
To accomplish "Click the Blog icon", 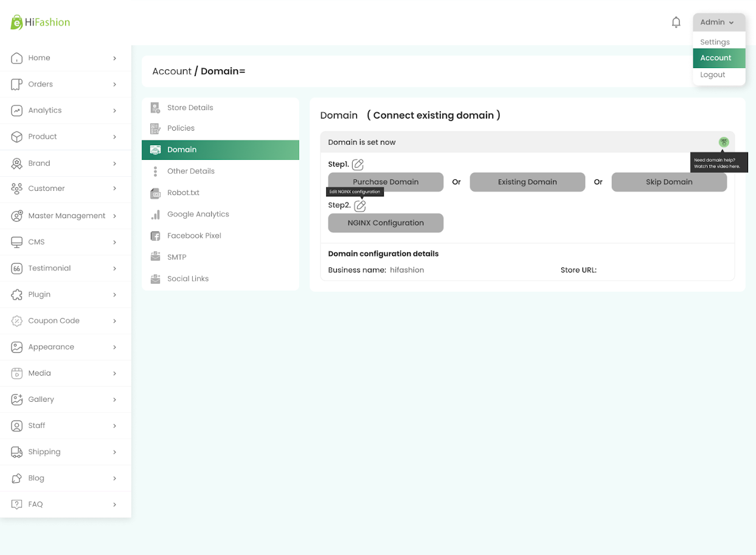I will pyautogui.click(x=17, y=478).
